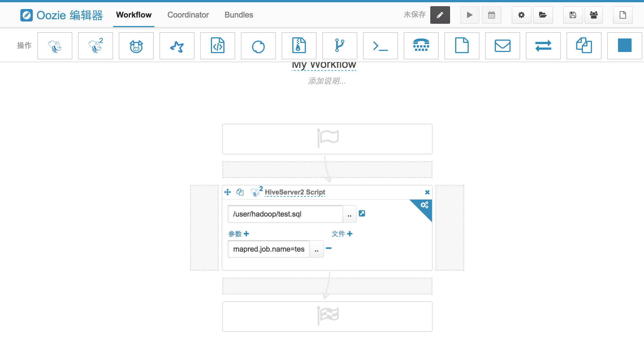
Task: Add a new file with plus
Action: [x=350, y=234]
